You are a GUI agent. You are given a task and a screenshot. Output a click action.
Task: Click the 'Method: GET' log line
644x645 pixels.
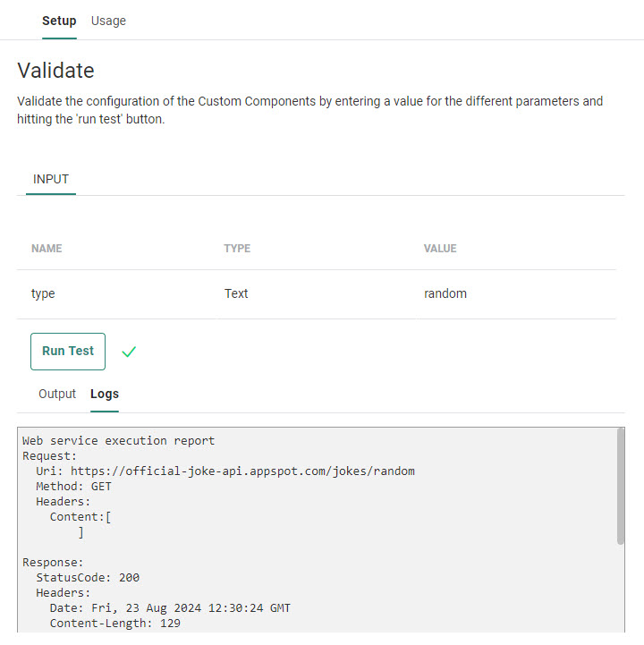pyautogui.click(x=73, y=486)
